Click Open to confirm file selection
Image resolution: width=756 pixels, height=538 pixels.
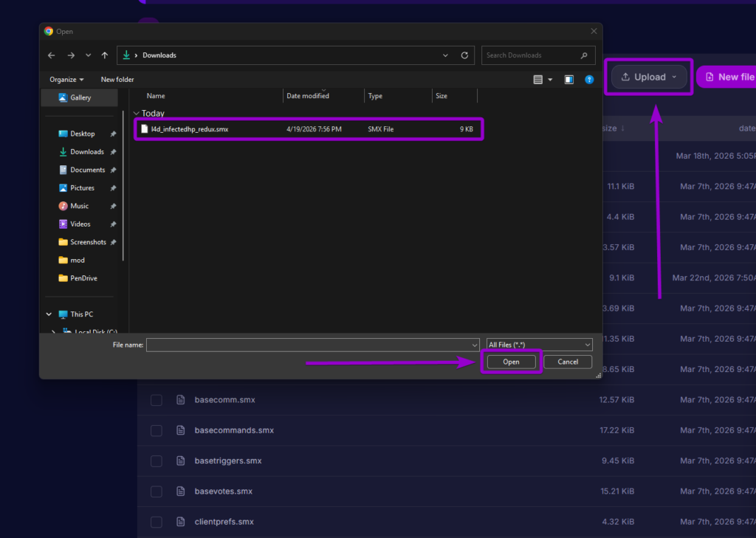[x=511, y=362]
